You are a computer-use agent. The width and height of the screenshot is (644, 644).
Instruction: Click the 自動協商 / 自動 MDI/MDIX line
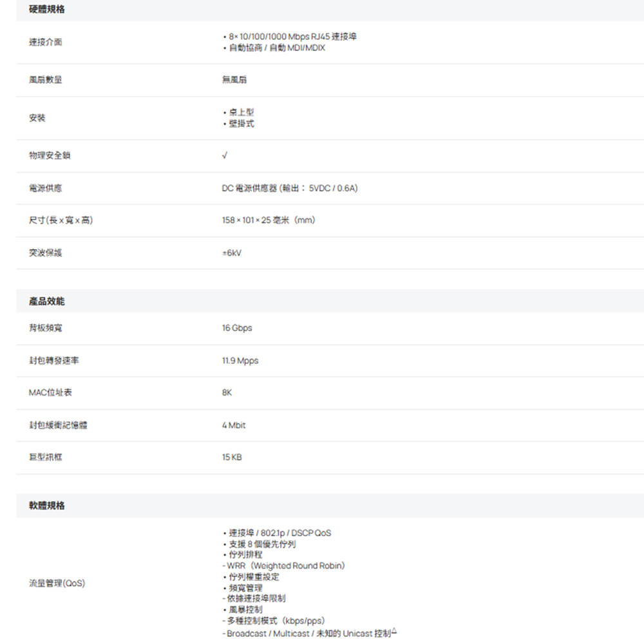click(x=275, y=48)
